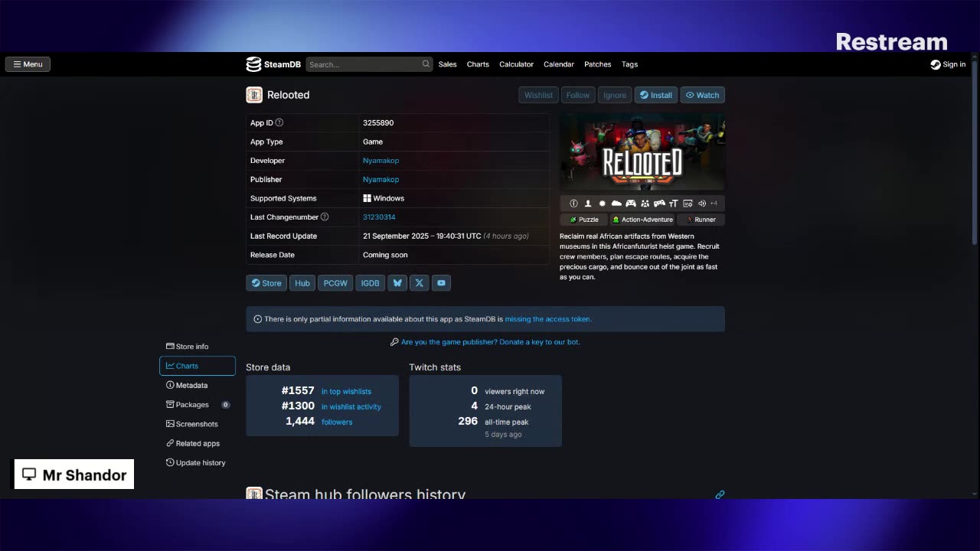Click the SteamDB logo

coord(273,64)
